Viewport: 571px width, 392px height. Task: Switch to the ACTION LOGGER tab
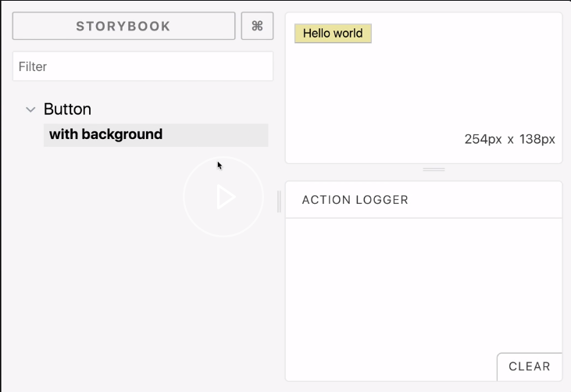pos(355,200)
